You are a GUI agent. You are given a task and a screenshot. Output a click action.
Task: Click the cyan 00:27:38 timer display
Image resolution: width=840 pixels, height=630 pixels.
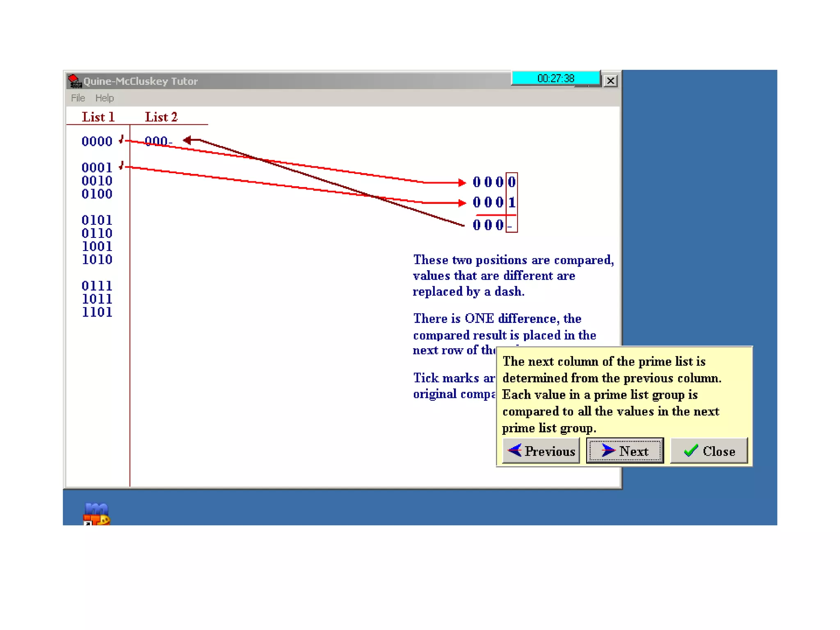pyautogui.click(x=555, y=78)
